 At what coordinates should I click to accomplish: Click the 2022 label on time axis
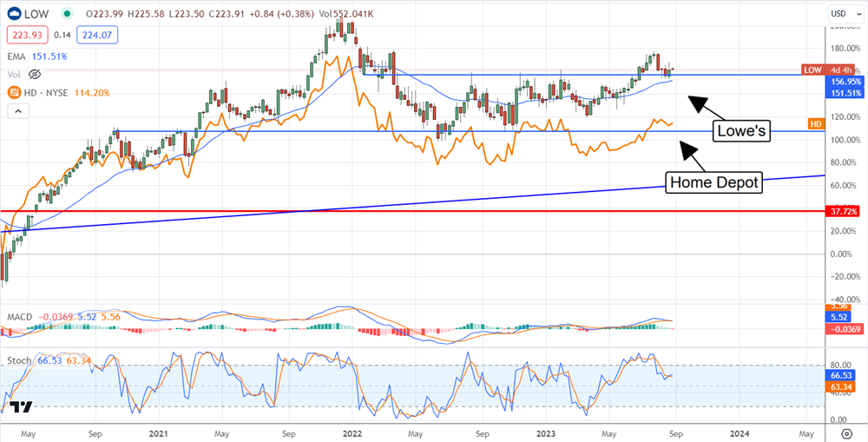point(352,432)
